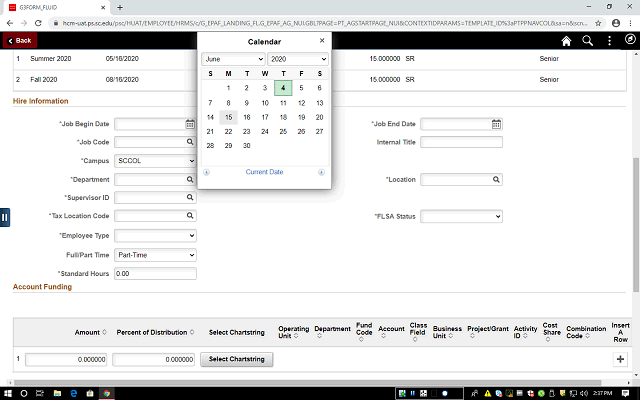
Task: Click the Standard Hours field
Action: (155, 273)
